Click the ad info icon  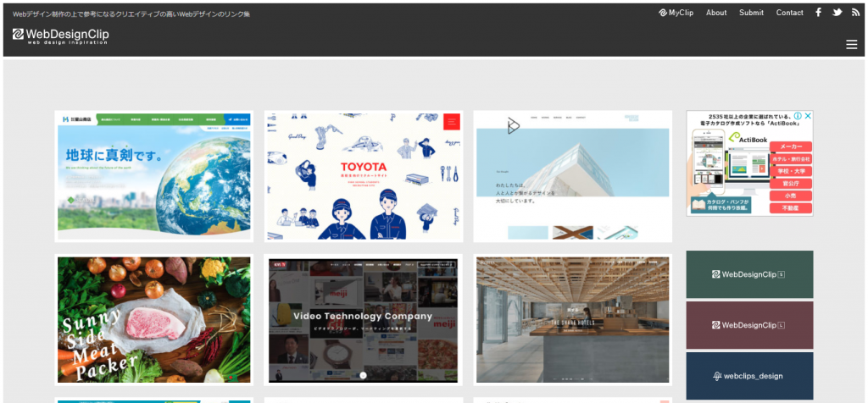(798, 116)
